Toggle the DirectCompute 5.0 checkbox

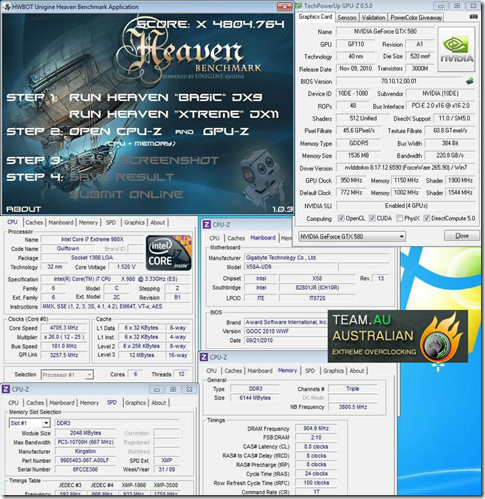coord(426,218)
